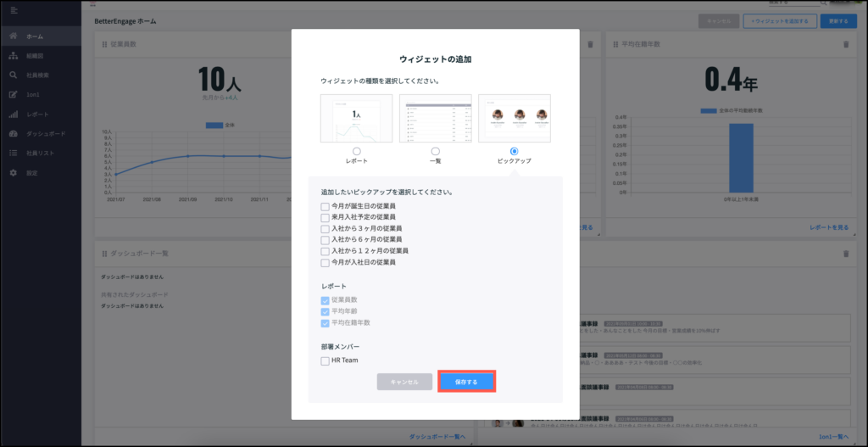Click the 社員検索 magnifier icon
The width and height of the screenshot is (868, 447).
coord(14,75)
